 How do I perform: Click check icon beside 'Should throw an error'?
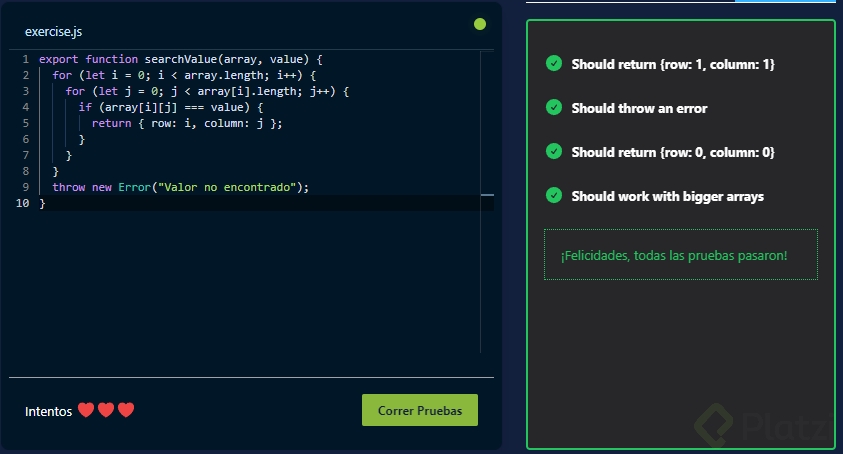click(554, 107)
